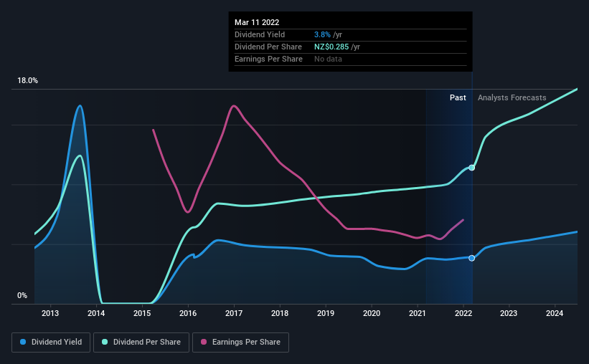This screenshot has height=364, width=589.
Task: Click the 2016 x-axis label
Action: click(x=188, y=313)
